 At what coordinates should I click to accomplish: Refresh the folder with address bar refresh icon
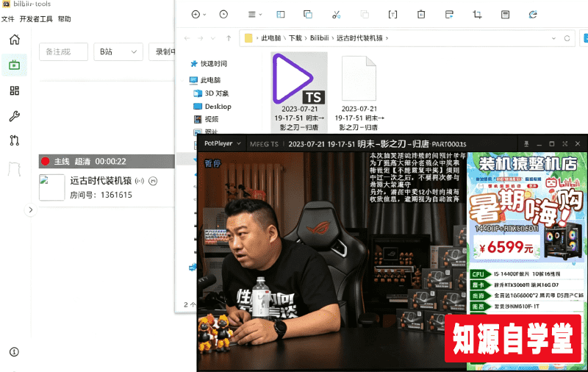click(567, 38)
